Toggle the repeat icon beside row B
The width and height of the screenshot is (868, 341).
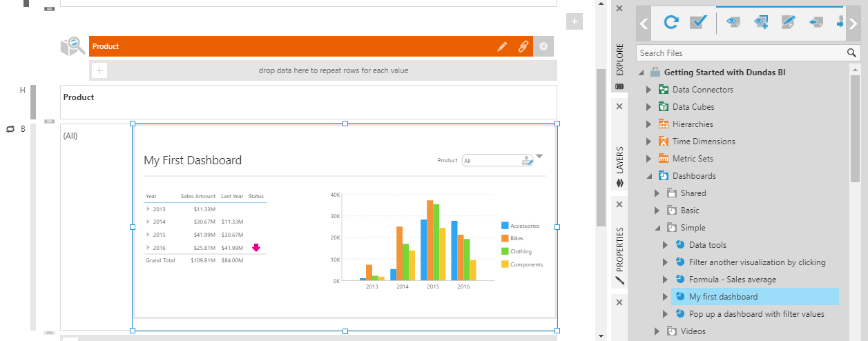point(10,129)
